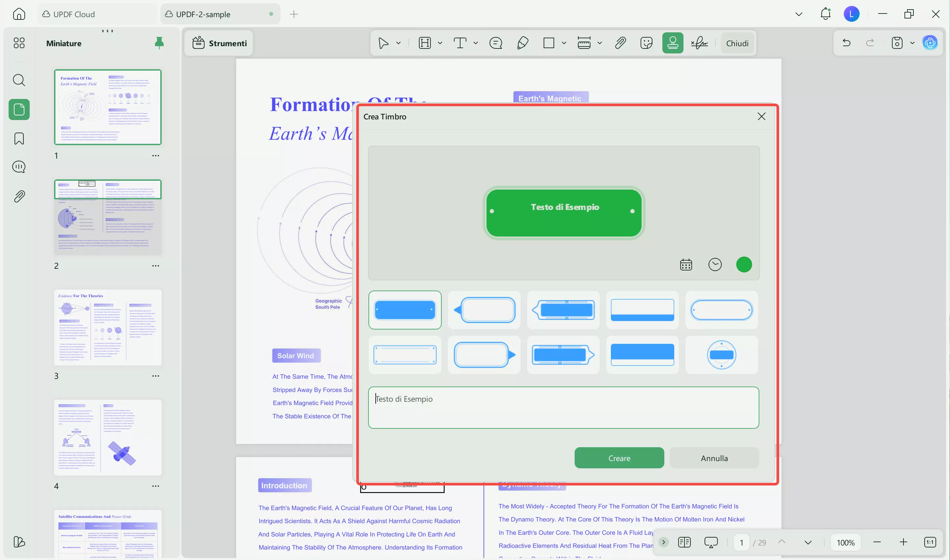Toggle time insertion with clock icon
950x560 pixels.
point(715,264)
